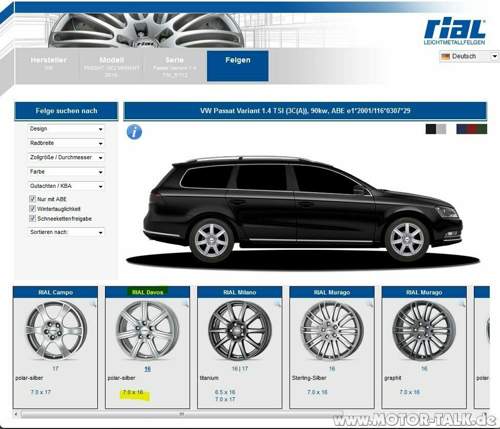The image size is (500, 429).
Task: Click the RIAL Milano card title
Action: (x=240, y=292)
